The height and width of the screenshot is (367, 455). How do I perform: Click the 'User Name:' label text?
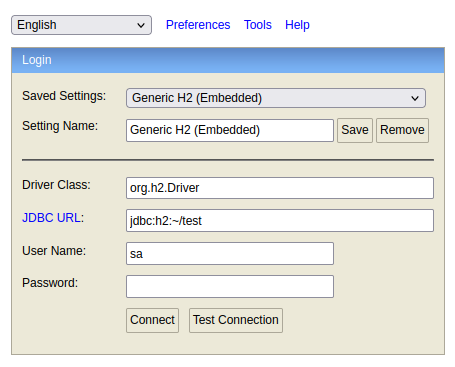pyautogui.click(x=54, y=251)
